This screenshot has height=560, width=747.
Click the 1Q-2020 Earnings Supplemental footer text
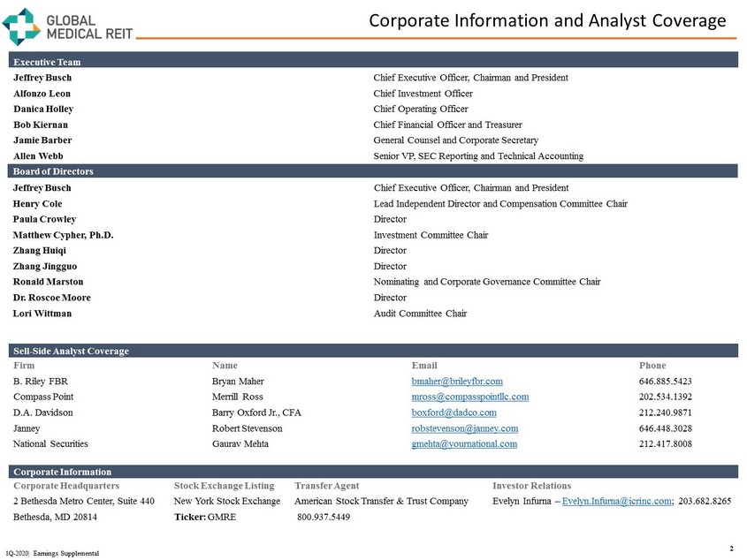tap(50, 553)
